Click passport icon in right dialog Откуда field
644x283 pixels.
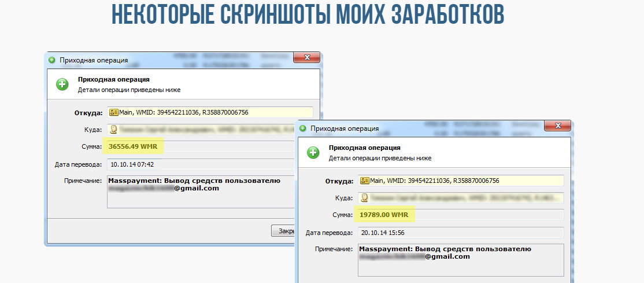coord(365,181)
